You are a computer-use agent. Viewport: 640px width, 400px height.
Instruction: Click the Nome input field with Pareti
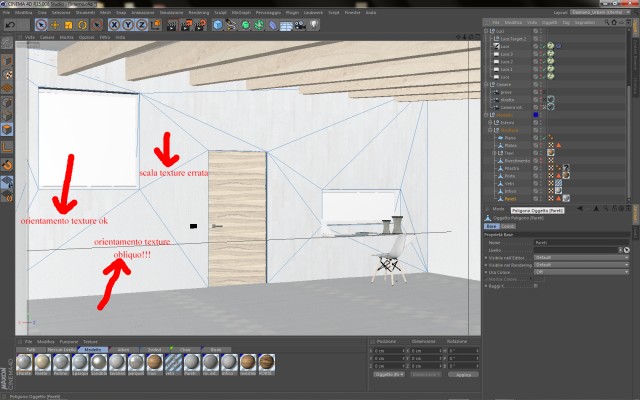(x=581, y=242)
